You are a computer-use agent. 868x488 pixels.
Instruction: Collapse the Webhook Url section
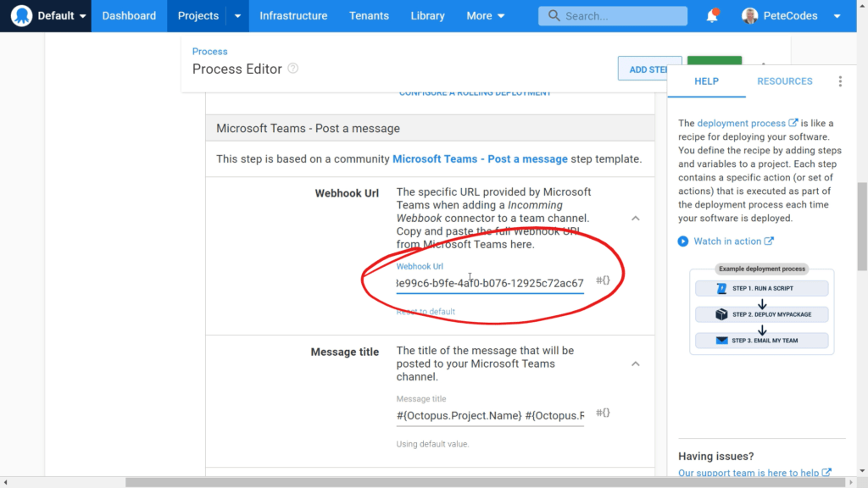(x=636, y=218)
